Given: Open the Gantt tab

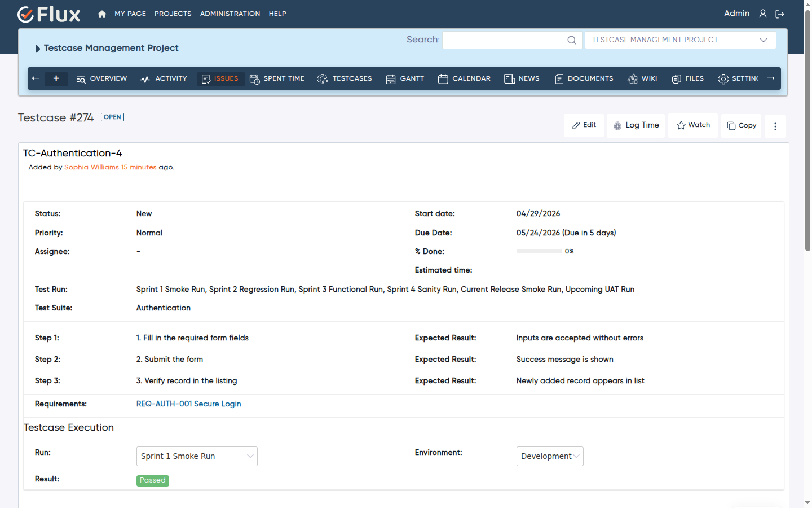Looking at the screenshot, I should coord(405,79).
